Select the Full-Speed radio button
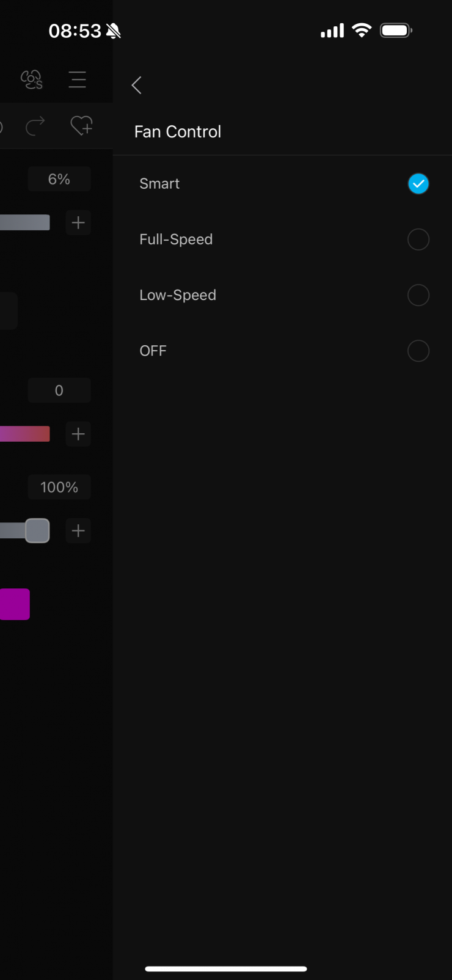Screen dimensions: 452x980 418,240
